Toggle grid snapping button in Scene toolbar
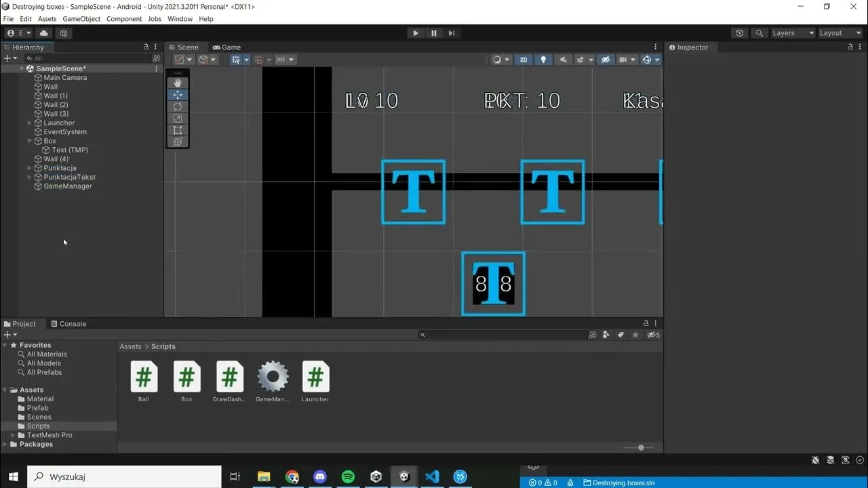Viewport: 868px width, 488px height. (x=235, y=60)
